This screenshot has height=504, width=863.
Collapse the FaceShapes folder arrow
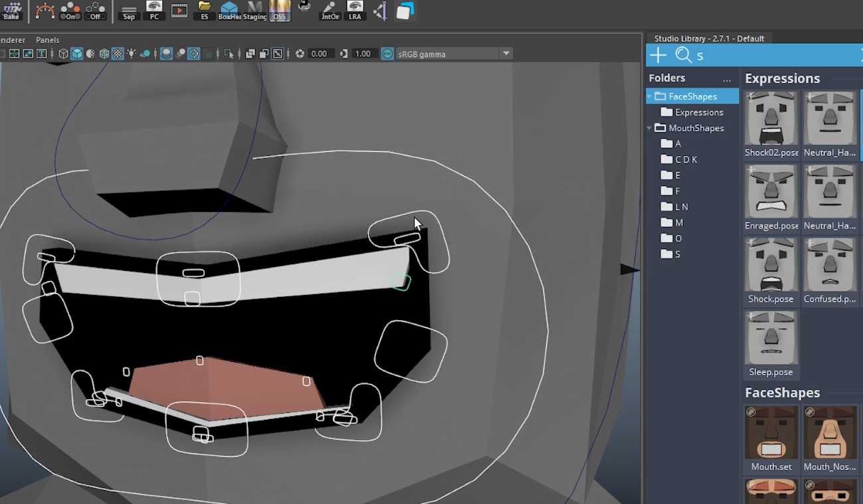tap(650, 96)
